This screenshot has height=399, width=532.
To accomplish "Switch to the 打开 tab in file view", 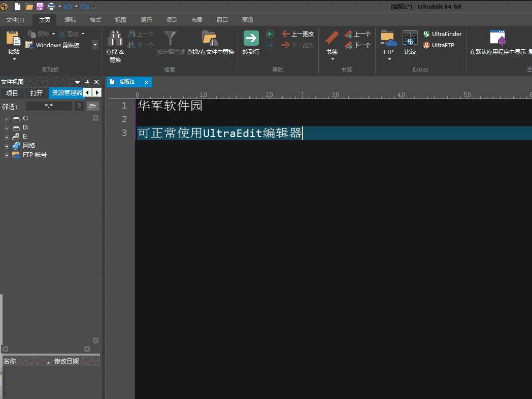I will (x=36, y=93).
